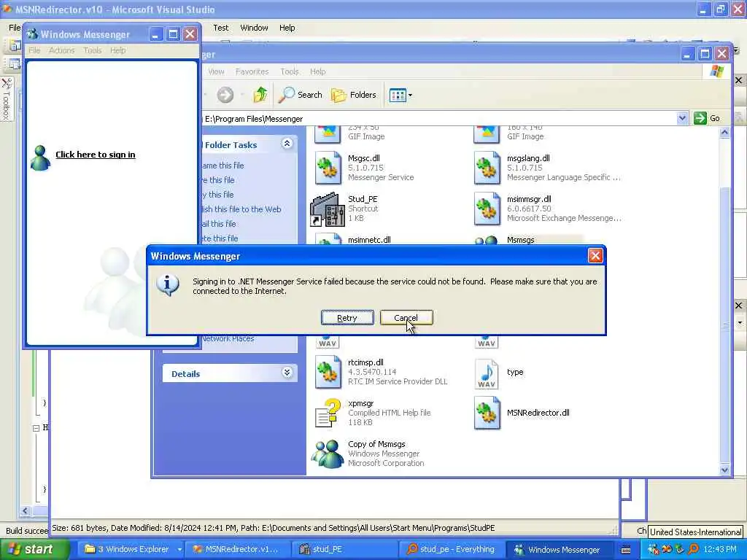This screenshot has width=747, height=560.
Task: Open Help menu in Windows Messenger window
Action: [x=117, y=50]
